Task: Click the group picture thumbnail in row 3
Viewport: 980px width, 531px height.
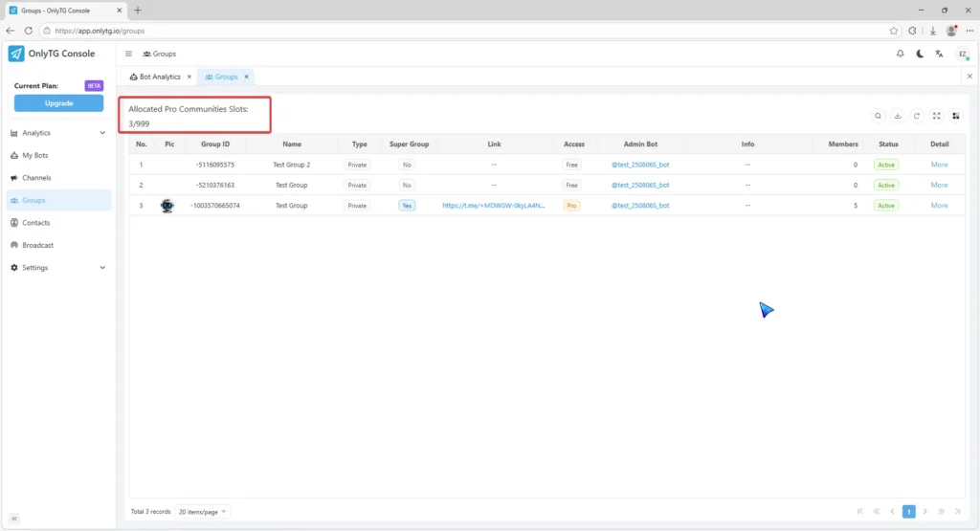Action: [x=168, y=206]
